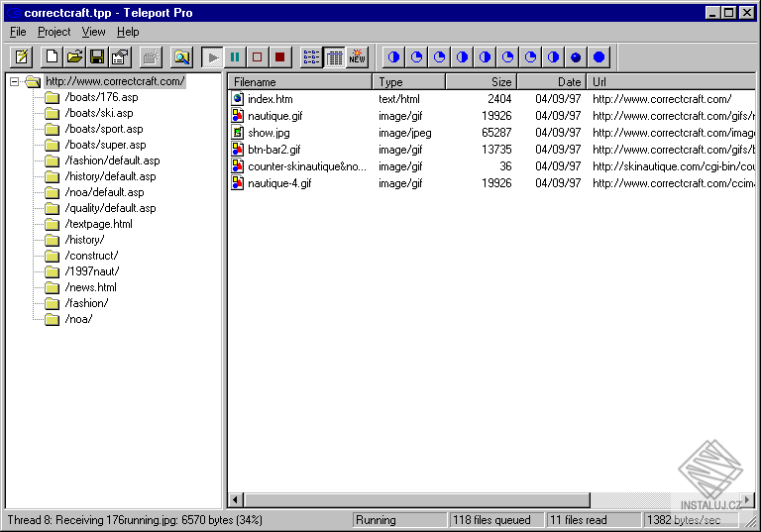Screen dimensions: 761x532
Task: Click the horizontal scrollbar thumb
Action: [417, 499]
